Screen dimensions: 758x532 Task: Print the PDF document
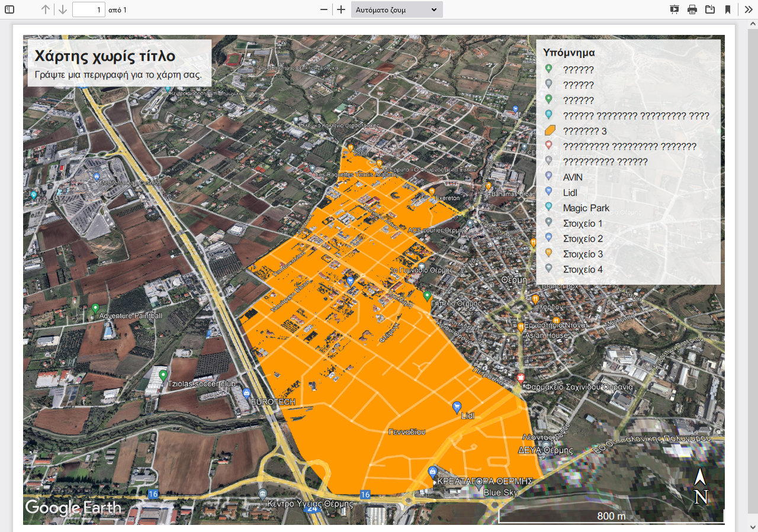coord(692,9)
